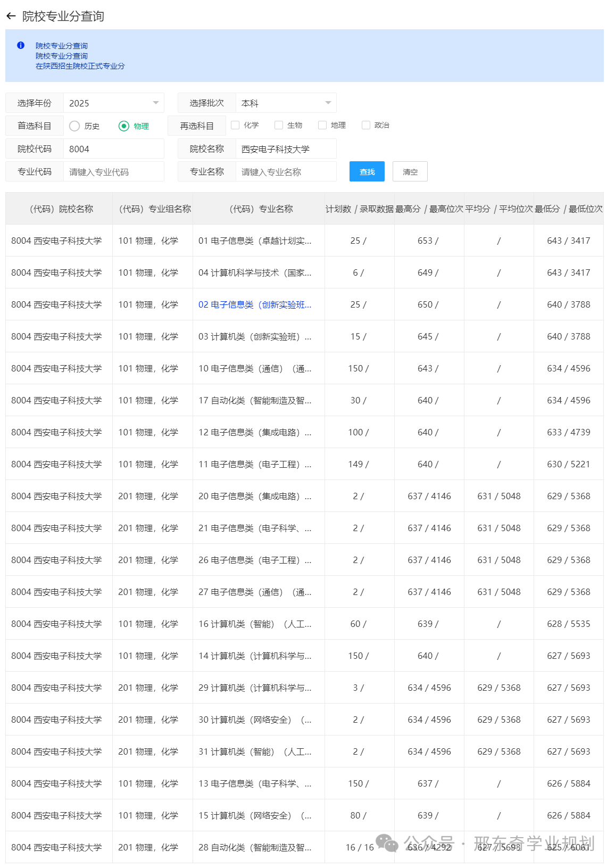Click the back arrow icon

tap(11, 16)
